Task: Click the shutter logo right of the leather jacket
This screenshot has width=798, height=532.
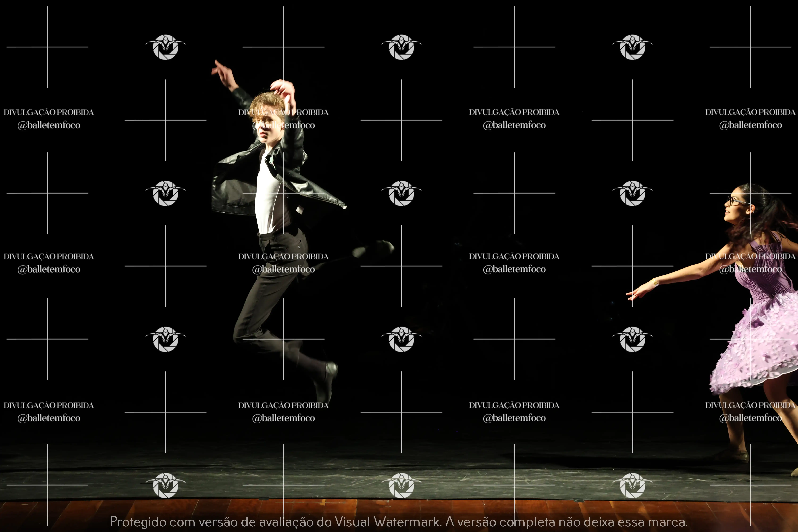Action: 401,193
